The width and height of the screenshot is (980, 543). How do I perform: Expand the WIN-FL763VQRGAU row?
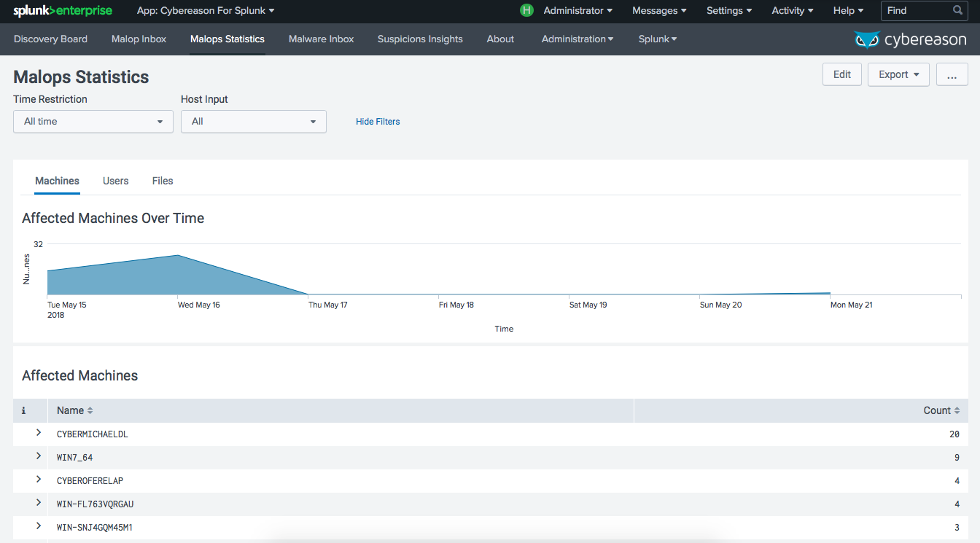39,503
